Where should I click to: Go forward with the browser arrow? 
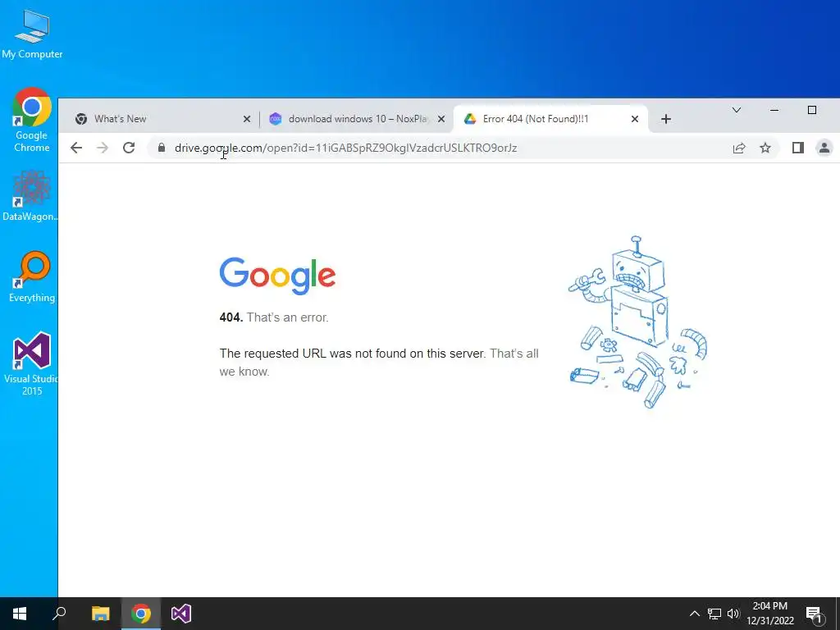click(103, 148)
